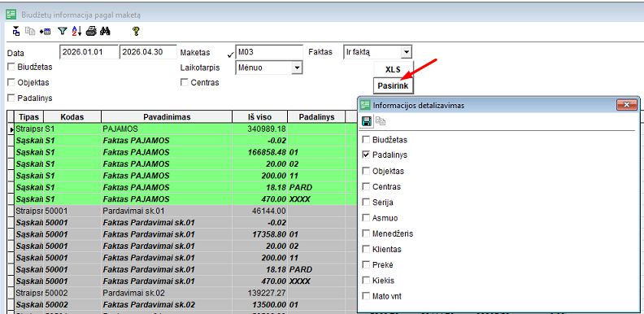Click the Pardavimai sk.01 name cell

tap(167, 211)
